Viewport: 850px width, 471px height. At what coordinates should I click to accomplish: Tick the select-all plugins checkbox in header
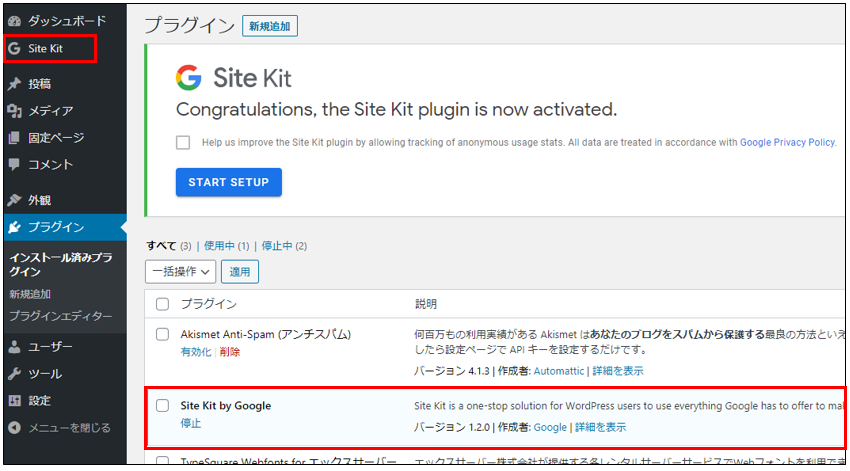pos(163,304)
